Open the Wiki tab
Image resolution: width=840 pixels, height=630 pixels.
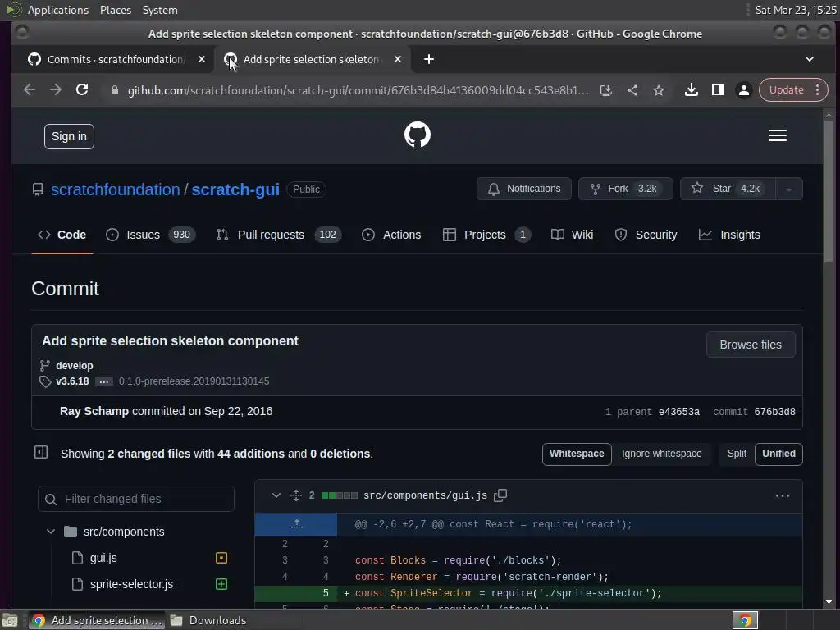coord(572,235)
